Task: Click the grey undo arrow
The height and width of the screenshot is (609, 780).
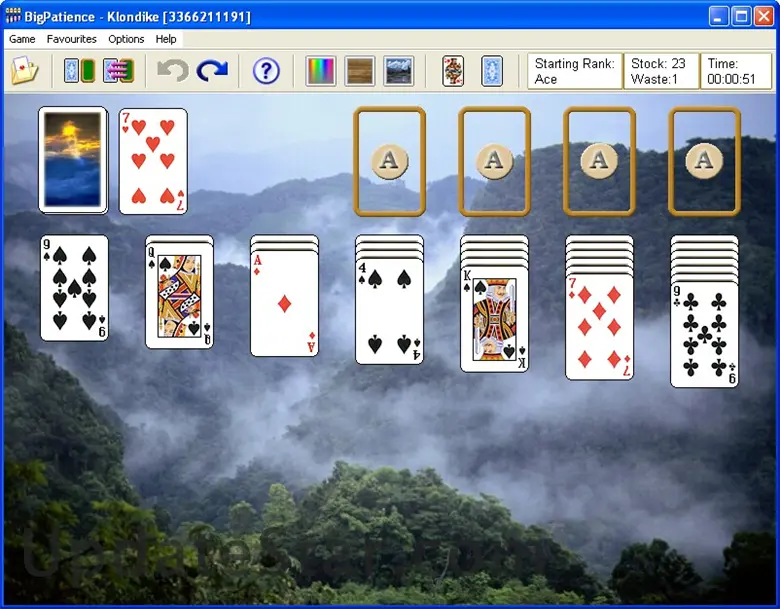Action: tap(173, 71)
